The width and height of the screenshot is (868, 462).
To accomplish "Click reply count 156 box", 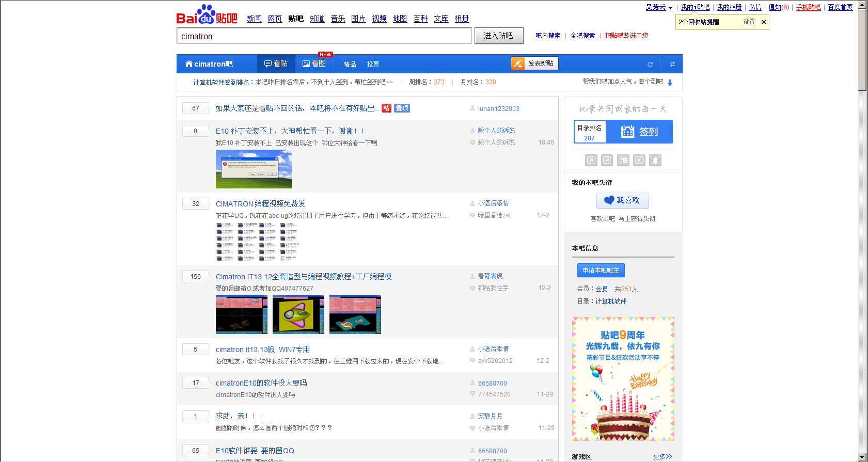I will (196, 277).
